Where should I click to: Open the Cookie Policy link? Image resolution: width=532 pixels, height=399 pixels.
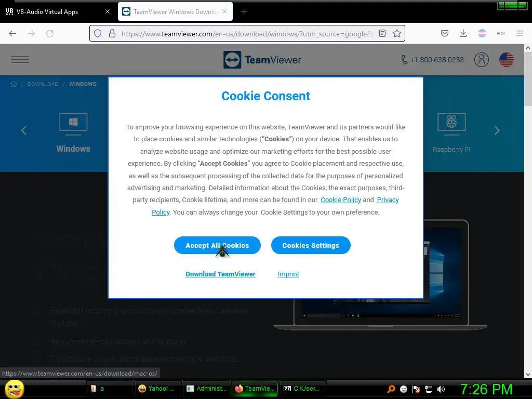341,200
